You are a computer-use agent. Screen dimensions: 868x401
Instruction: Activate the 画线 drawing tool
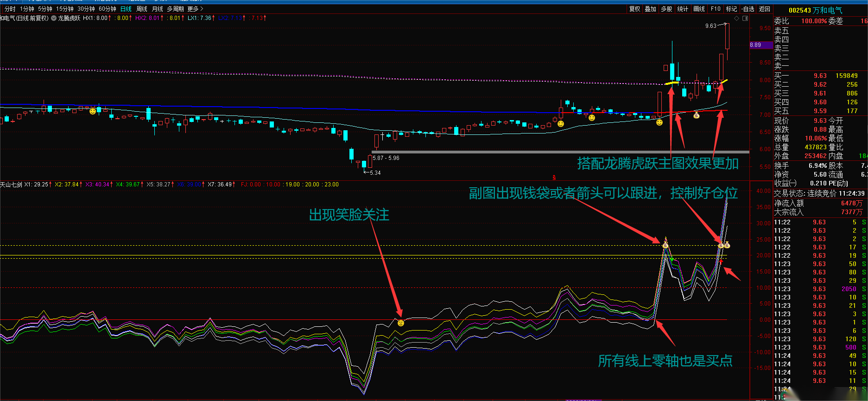(x=699, y=9)
